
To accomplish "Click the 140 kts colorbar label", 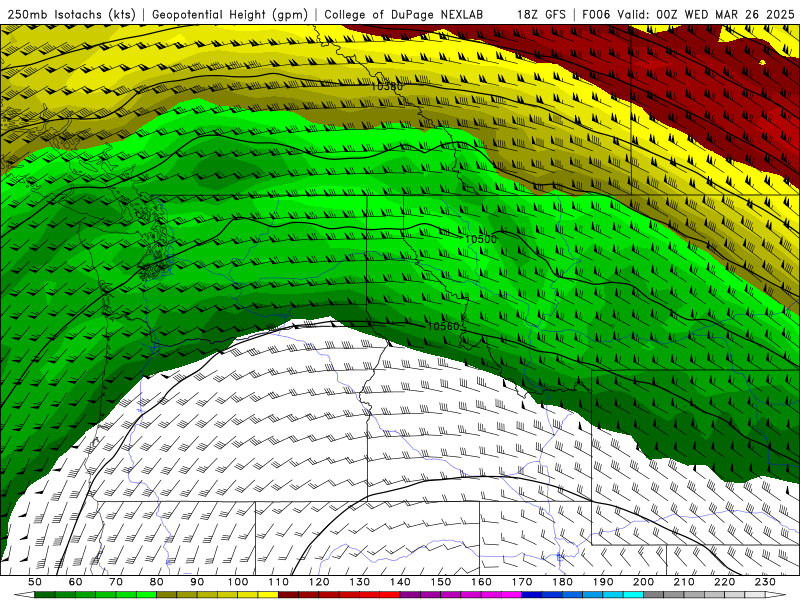I will (400, 582).
